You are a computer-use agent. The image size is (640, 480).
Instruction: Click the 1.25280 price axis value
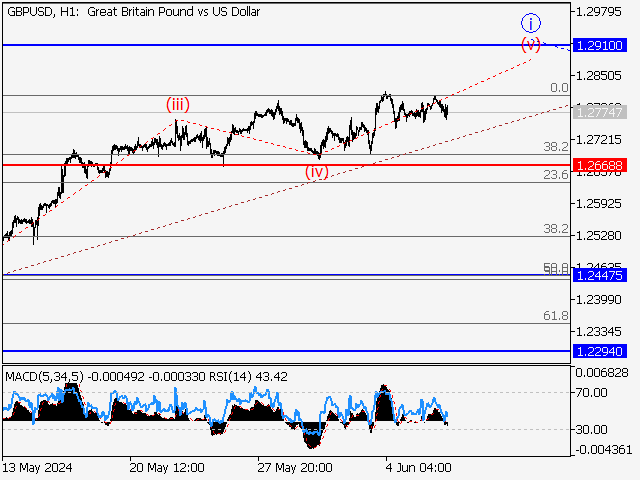(x=598, y=236)
